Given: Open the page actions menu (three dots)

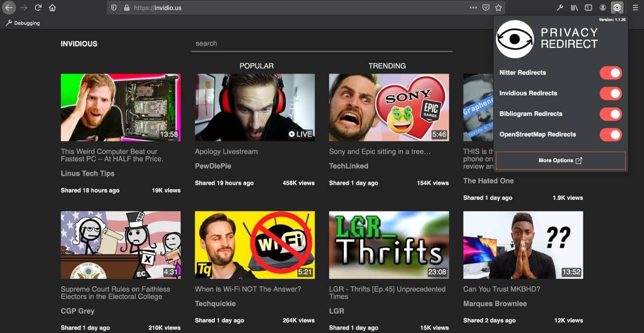Looking at the screenshot, I should pyautogui.click(x=473, y=8).
